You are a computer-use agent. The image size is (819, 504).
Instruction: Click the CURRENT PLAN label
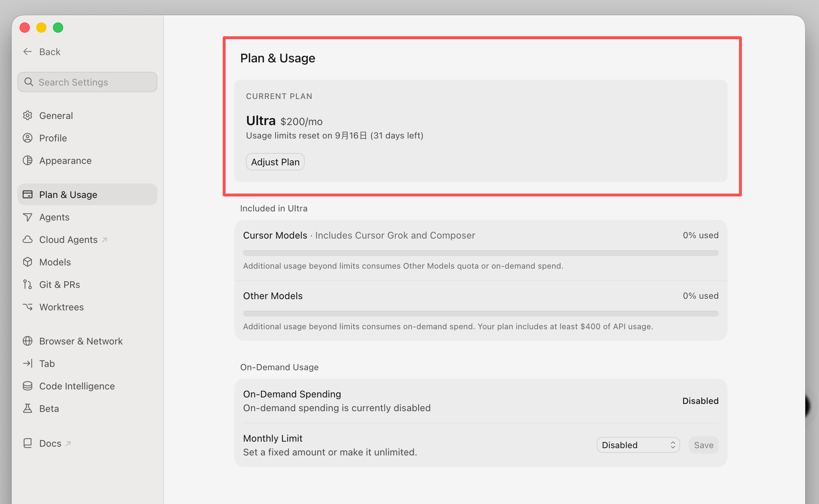coord(279,96)
